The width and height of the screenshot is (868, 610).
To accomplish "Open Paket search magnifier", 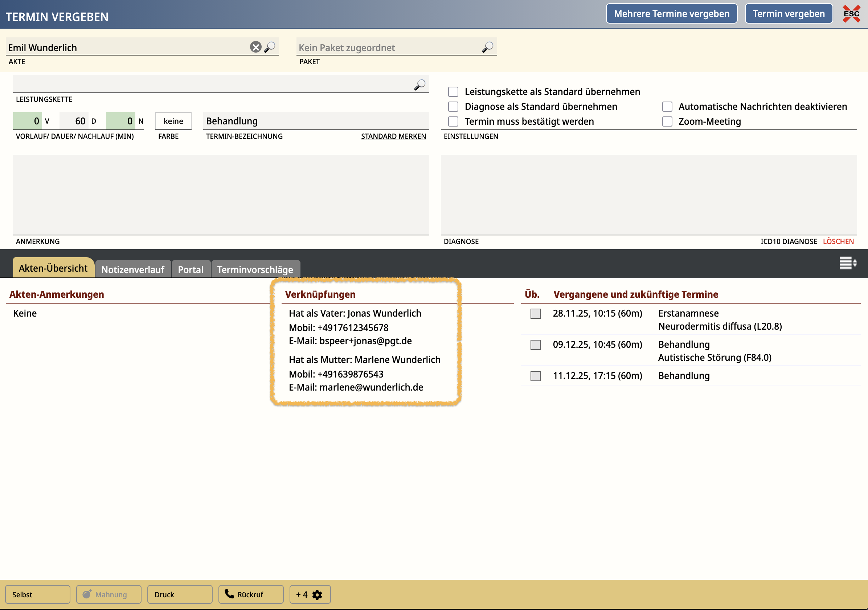I will [x=487, y=47].
